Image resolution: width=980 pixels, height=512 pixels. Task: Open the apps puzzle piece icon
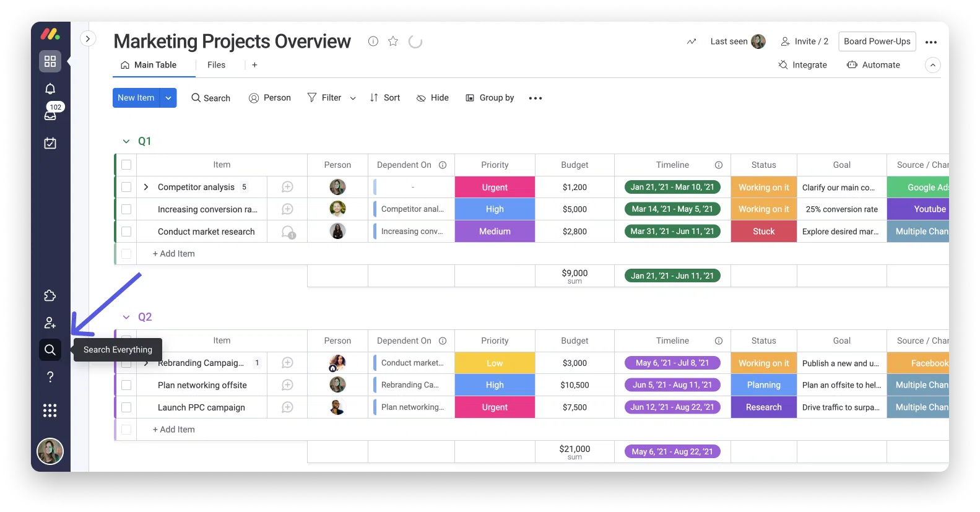(x=50, y=296)
